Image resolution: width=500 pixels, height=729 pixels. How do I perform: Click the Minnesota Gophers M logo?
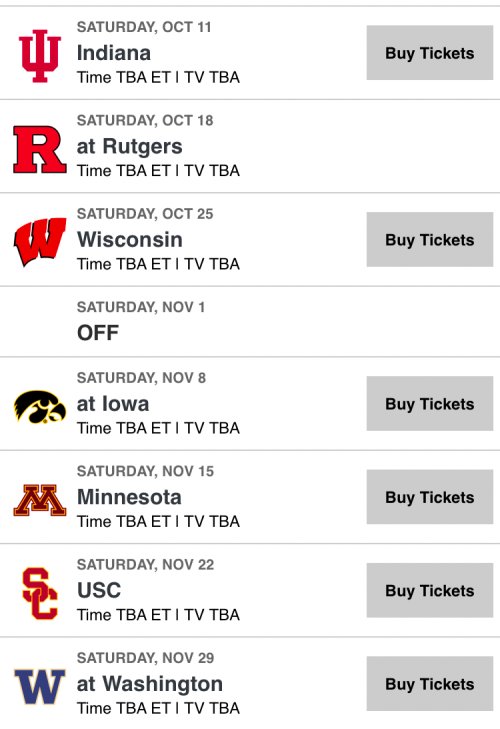click(x=40, y=500)
